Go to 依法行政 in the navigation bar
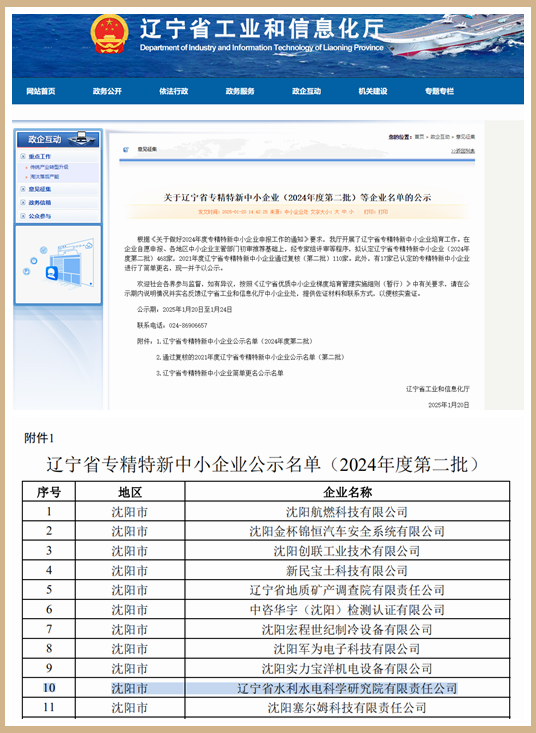Image resolution: width=536 pixels, height=733 pixels. pyautogui.click(x=173, y=91)
